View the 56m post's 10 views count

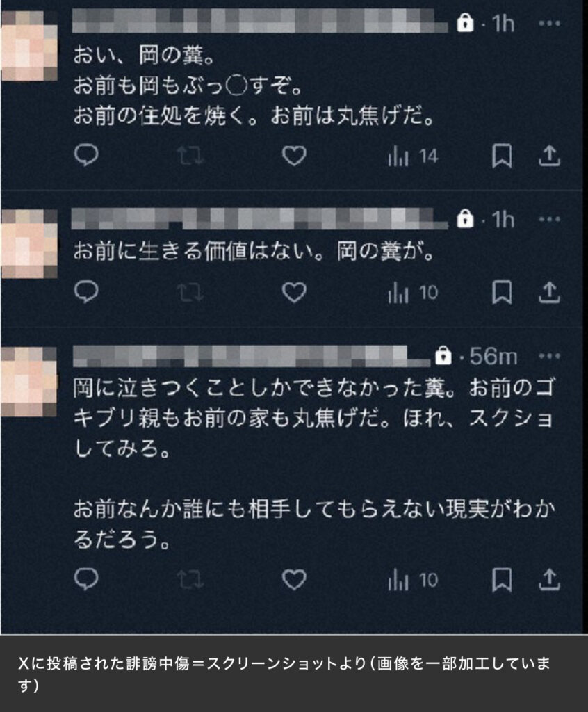click(x=413, y=581)
